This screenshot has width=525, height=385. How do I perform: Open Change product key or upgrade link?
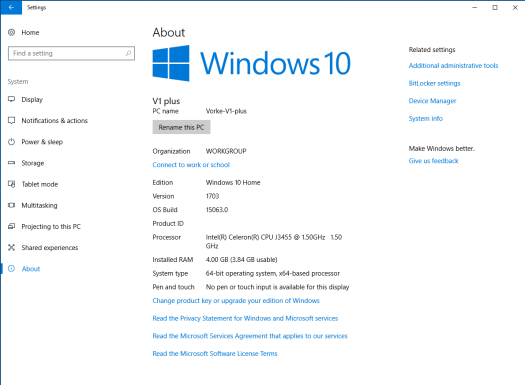(236, 301)
